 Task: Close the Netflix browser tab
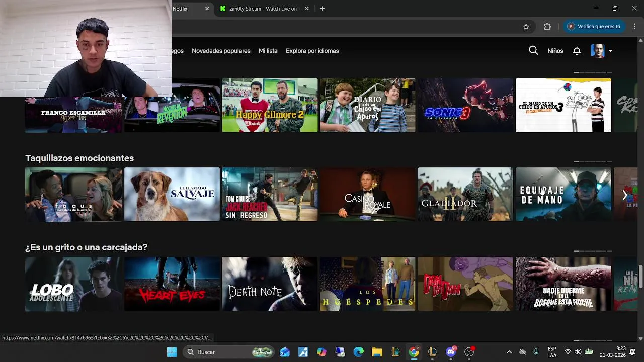click(x=207, y=9)
